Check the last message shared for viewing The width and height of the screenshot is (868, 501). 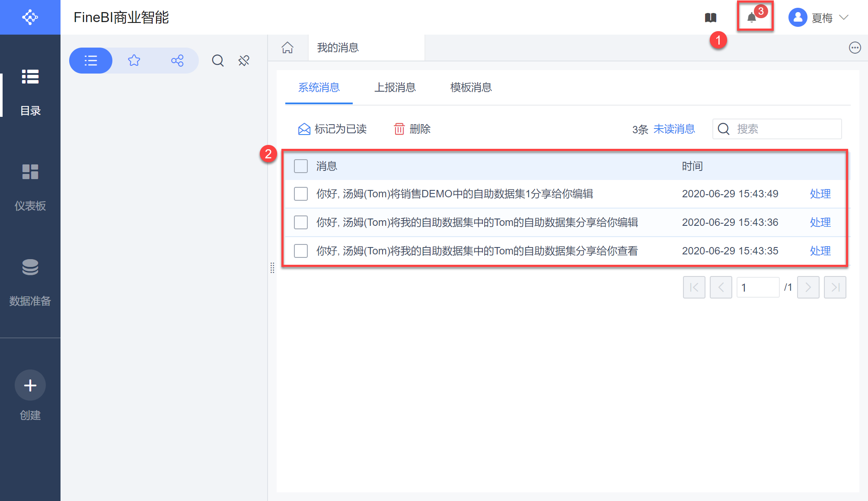tap(301, 251)
